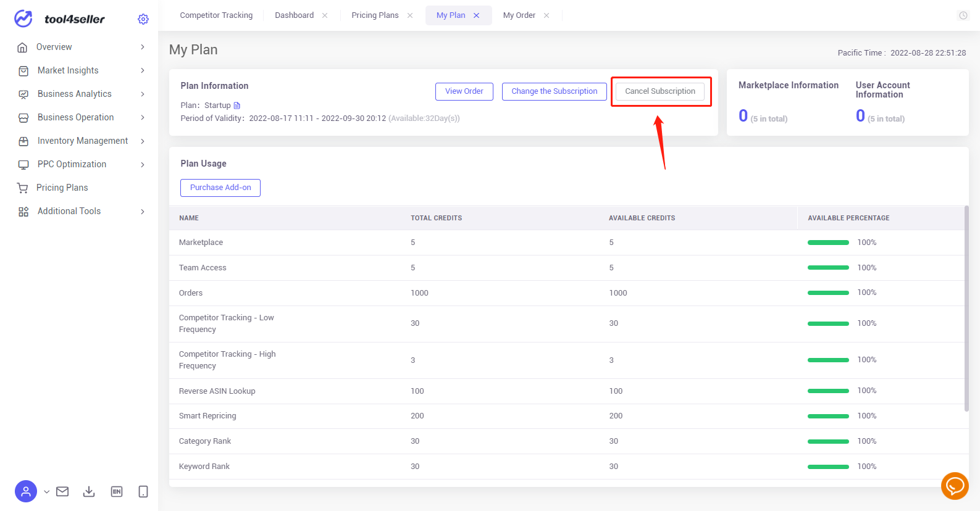The height and width of the screenshot is (511, 980).
Task: Click the user avatar icon
Action: point(26,491)
